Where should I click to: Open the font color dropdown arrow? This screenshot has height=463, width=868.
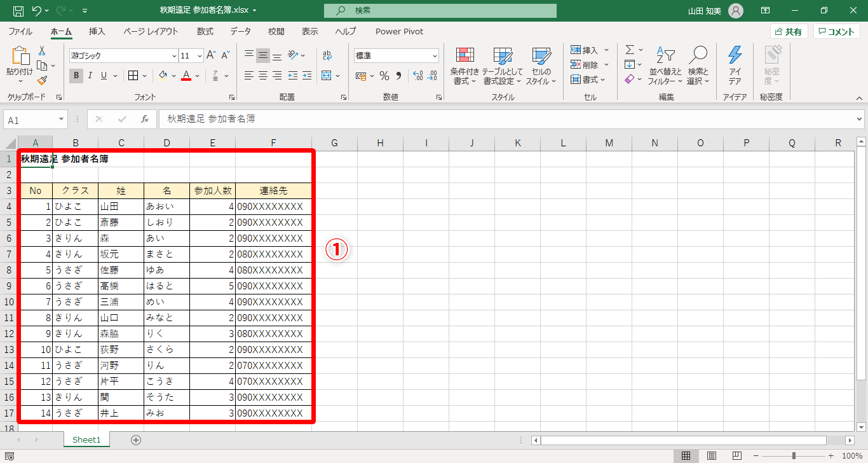pyautogui.click(x=197, y=76)
